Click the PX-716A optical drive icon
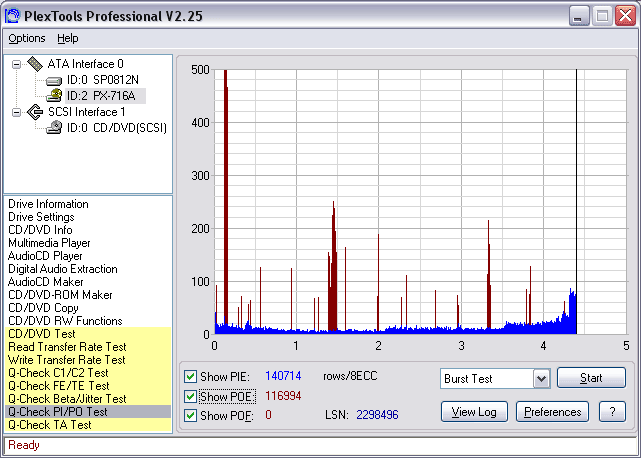The width and height of the screenshot is (641, 458). 54,96
